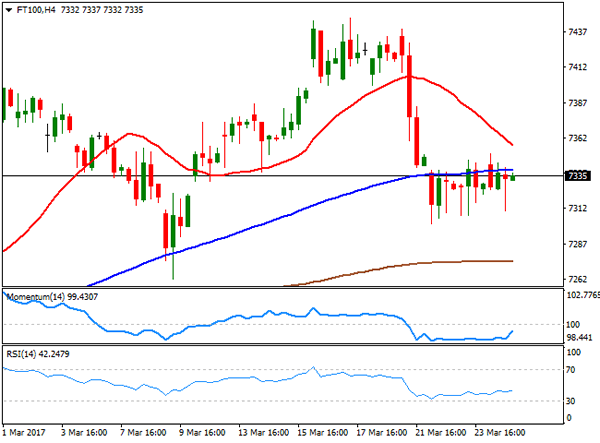Select the OHLC values 7332 7337 7332 7335
Viewport: 600px width, 443px height.
pyautogui.click(x=102, y=10)
